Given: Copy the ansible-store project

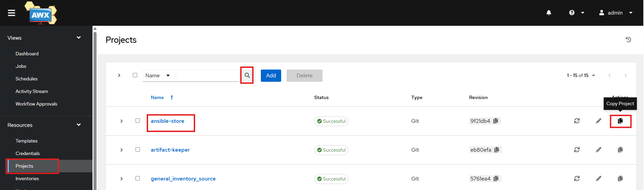Looking at the screenshot, I should (620, 121).
